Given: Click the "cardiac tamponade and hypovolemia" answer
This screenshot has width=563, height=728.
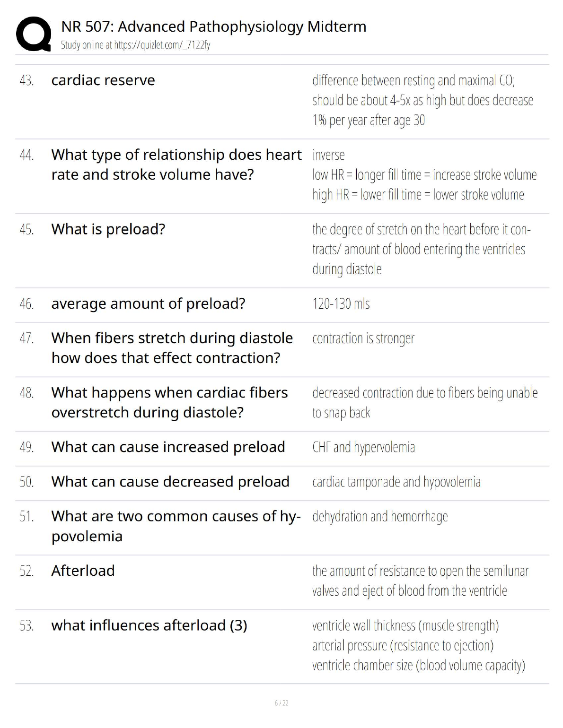Looking at the screenshot, I should pos(396,482).
